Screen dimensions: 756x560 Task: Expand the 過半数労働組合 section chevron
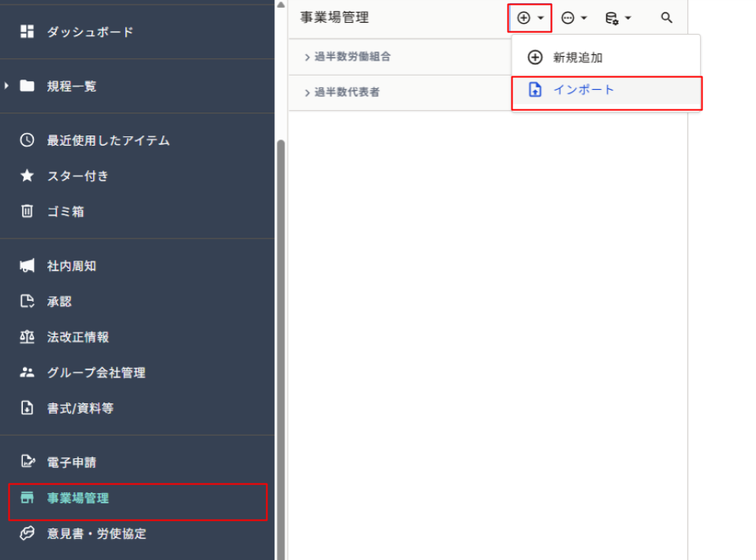[x=307, y=57]
